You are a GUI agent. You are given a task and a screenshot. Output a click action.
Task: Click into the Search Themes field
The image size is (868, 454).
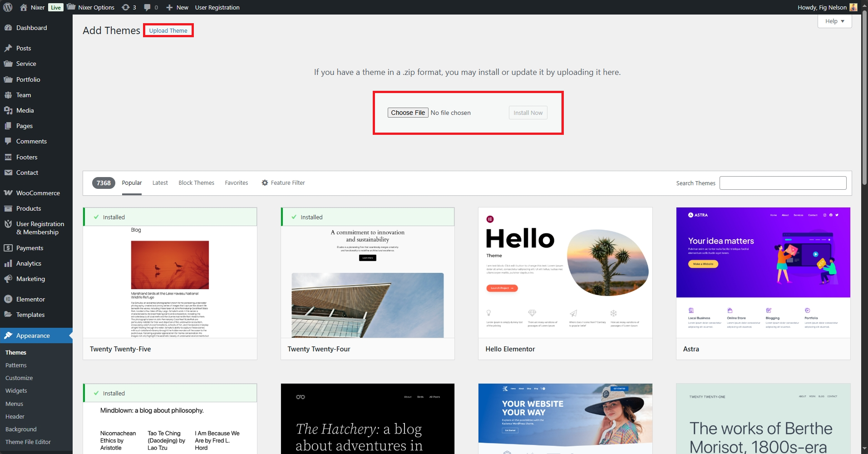[x=783, y=183]
